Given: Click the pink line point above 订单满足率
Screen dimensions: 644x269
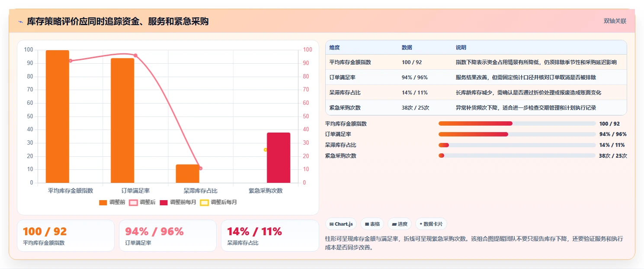Looking at the screenshot, I should tap(135, 55).
